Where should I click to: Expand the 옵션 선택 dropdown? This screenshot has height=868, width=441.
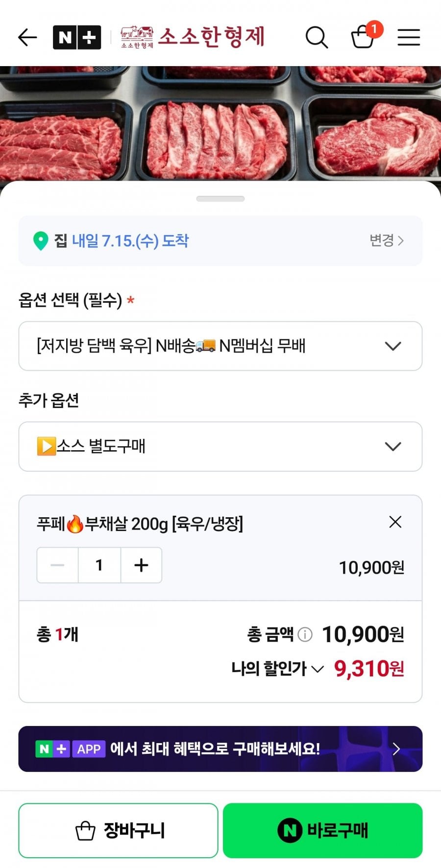220,346
